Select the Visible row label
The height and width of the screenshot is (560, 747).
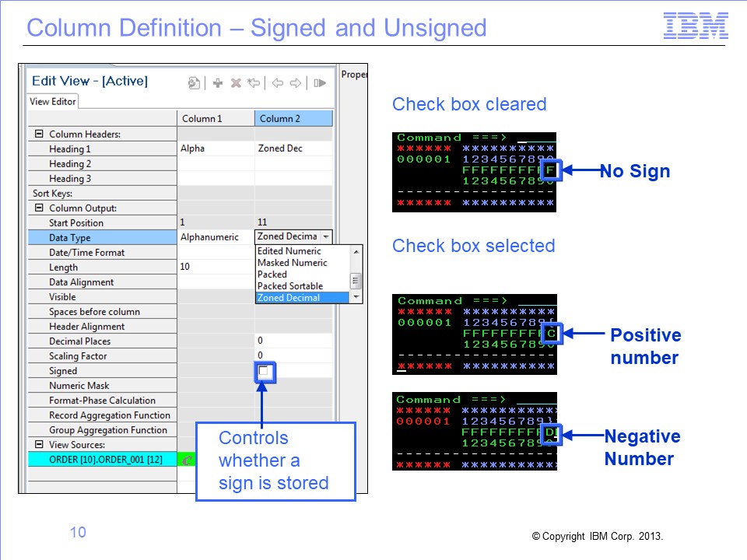click(103, 296)
